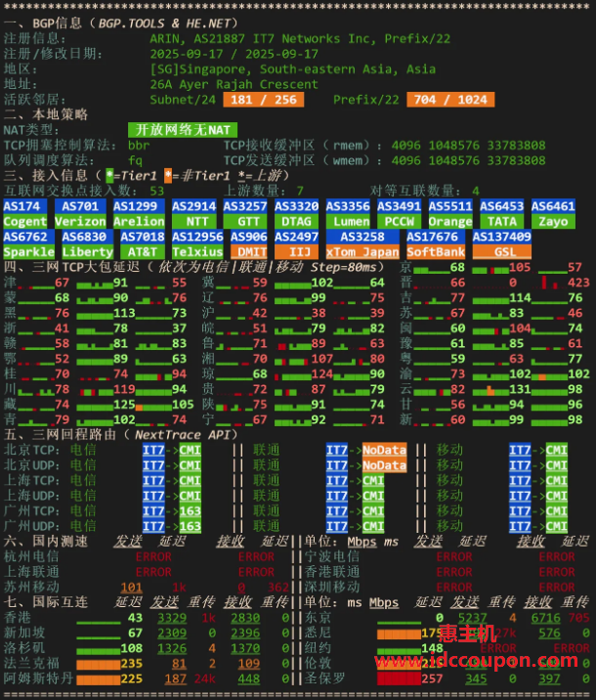
Task: Click the bbr congestion algorithm value
Action: point(139,146)
